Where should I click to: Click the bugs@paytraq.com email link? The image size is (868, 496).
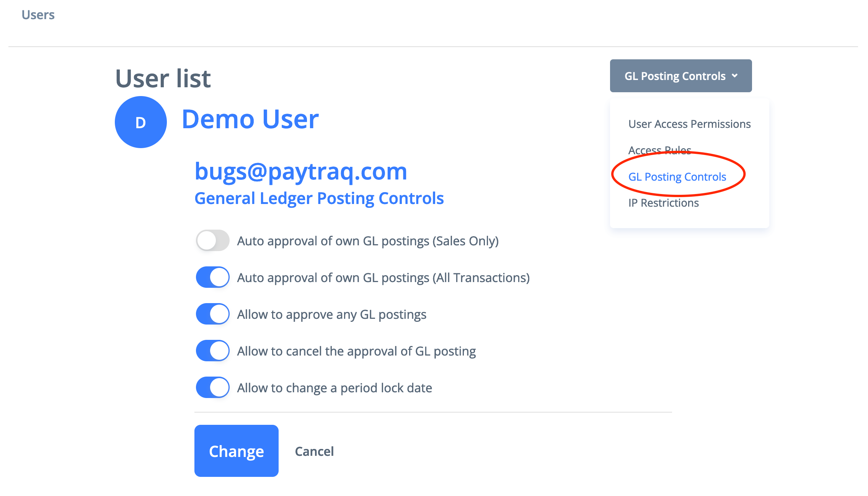(x=301, y=171)
